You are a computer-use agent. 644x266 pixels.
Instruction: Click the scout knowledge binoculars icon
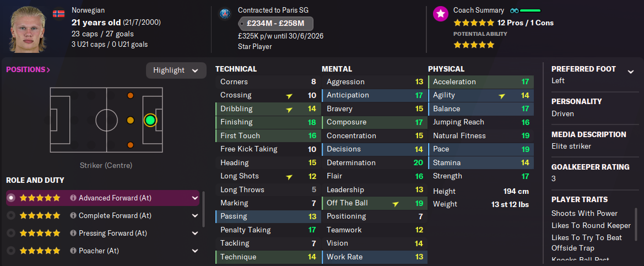click(514, 10)
